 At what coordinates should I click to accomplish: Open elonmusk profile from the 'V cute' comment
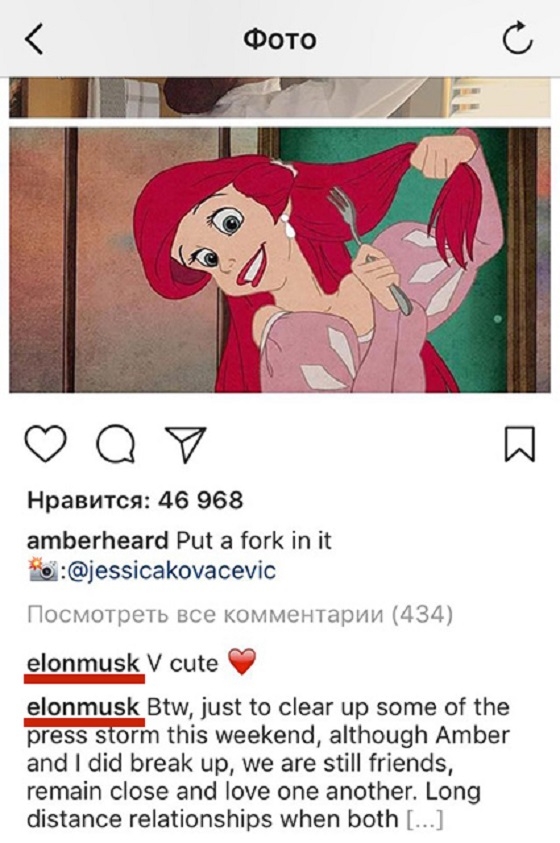84,663
